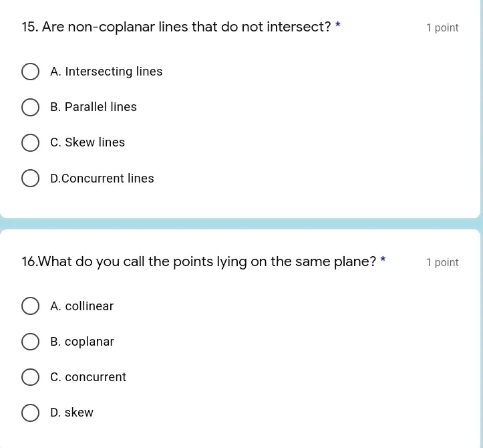Click the 'B. coplanar' answer text

coord(82,342)
